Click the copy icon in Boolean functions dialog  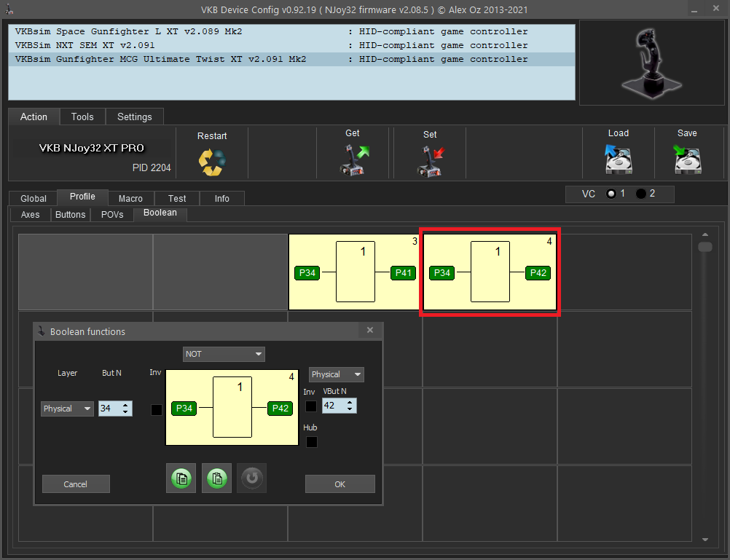coord(181,478)
